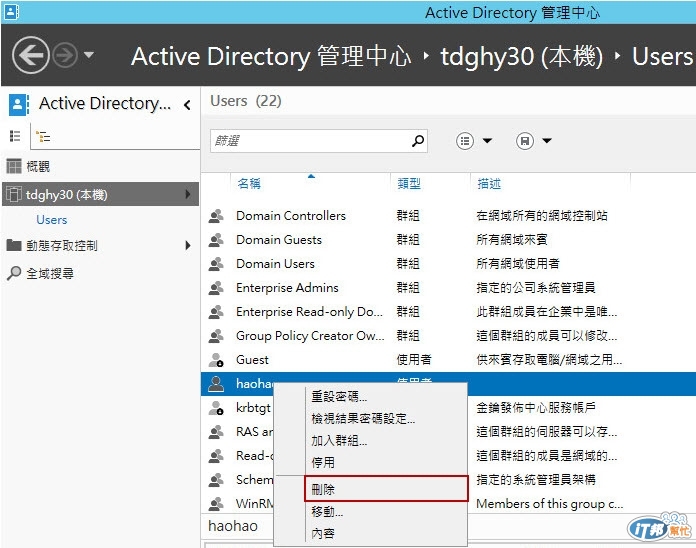Screen dimensions: 696x548
Task: Choose 移動... from context menu
Action: (371, 512)
